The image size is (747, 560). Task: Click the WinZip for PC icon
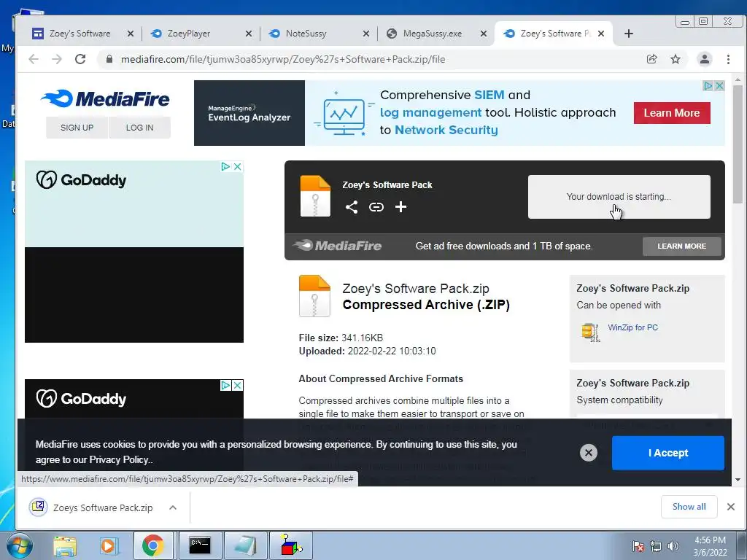pos(590,332)
